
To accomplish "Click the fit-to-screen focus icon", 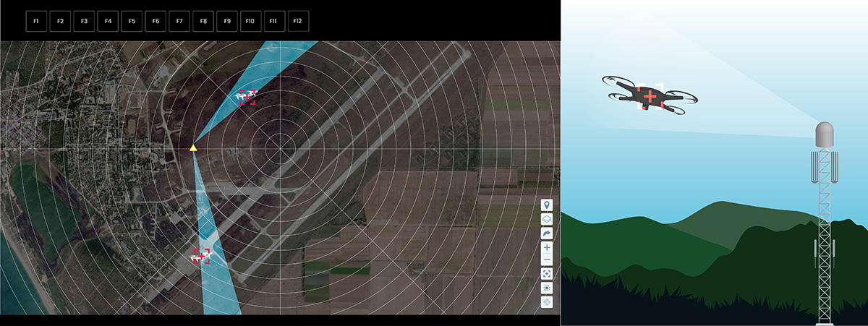I will pyautogui.click(x=547, y=274).
